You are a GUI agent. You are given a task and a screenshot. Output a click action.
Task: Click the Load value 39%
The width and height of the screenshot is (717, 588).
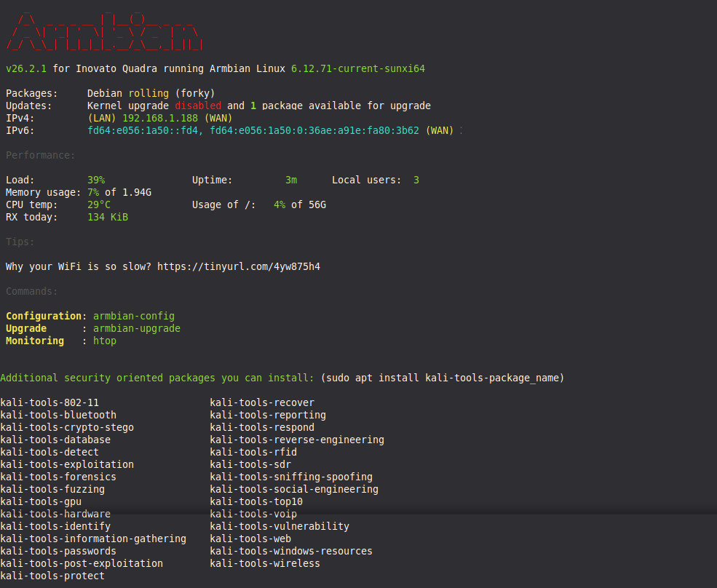coord(96,180)
